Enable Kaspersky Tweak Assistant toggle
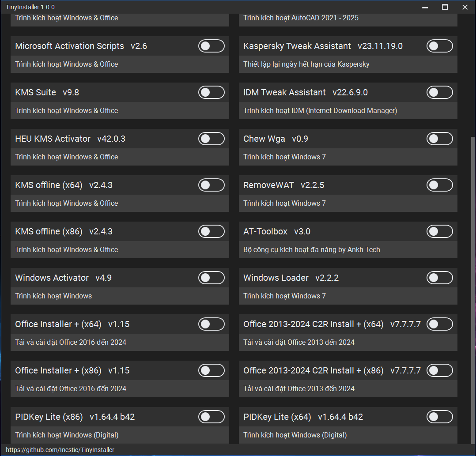Screen dimensions: 476x456 point(440,46)
